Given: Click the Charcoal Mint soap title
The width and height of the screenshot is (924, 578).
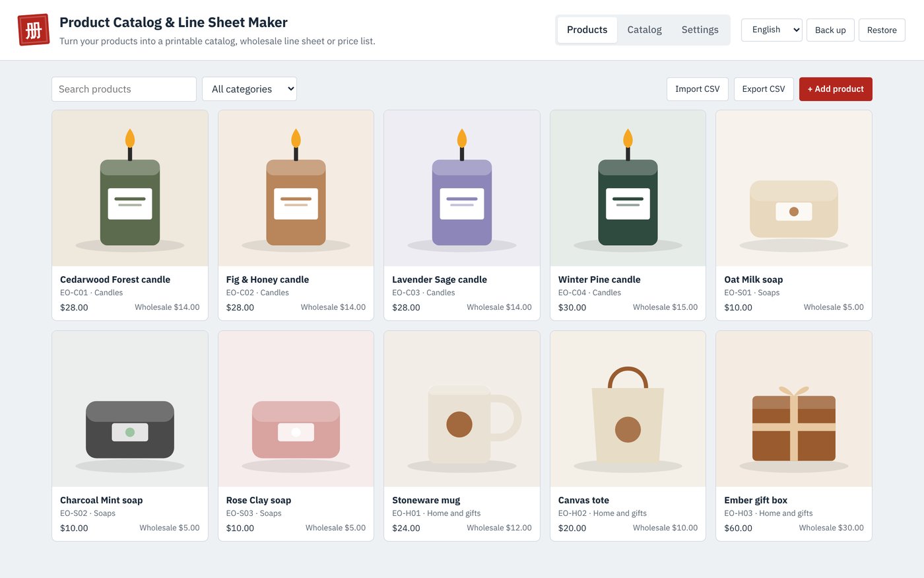Looking at the screenshot, I should click(x=101, y=500).
